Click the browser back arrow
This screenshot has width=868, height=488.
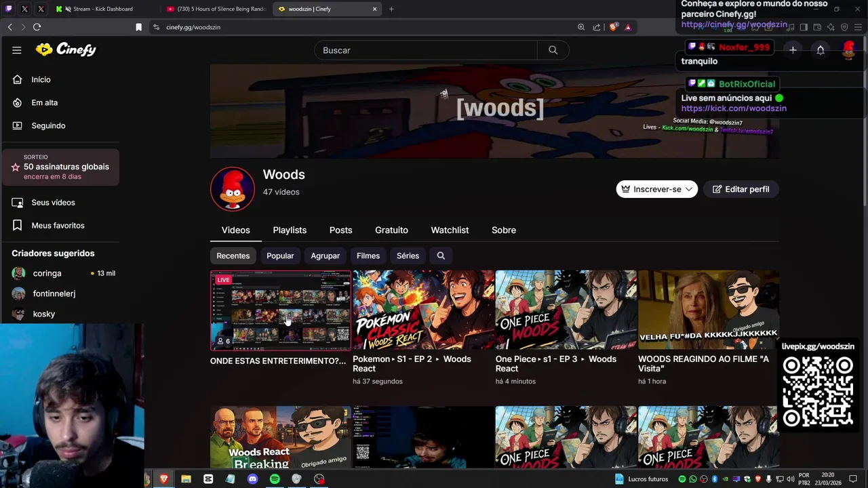[x=9, y=27]
